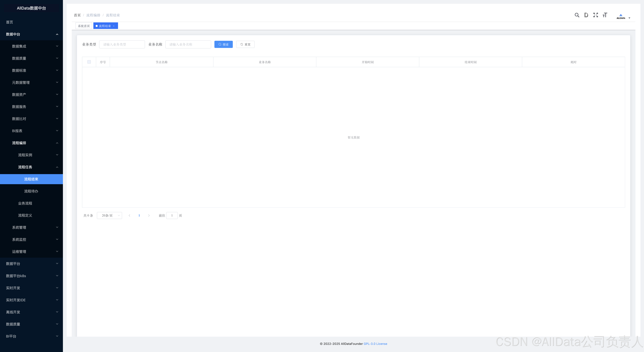644x352 pixels.
Task: Go to next page arrow in pagination
Action: click(x=149, y=216)
